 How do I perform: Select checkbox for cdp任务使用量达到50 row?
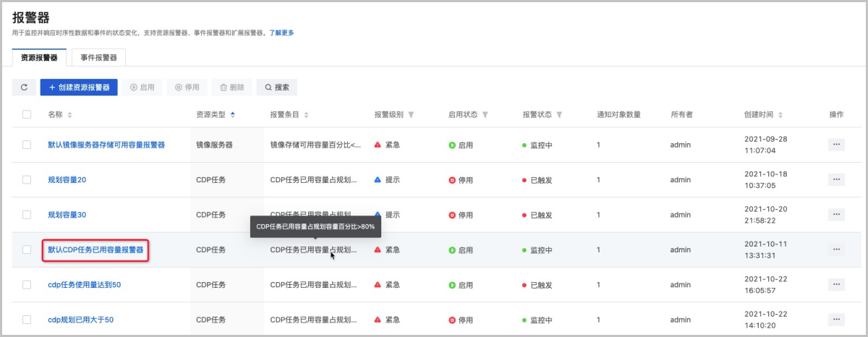pyautogui.click(x=27, y=285)
